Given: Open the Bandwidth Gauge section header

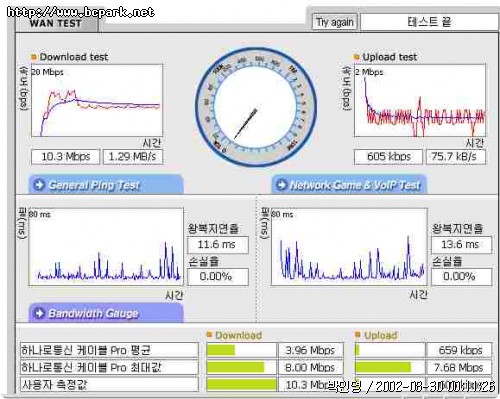Looking at the screenshot, I should pyautogui.click(x=106, y=313).
